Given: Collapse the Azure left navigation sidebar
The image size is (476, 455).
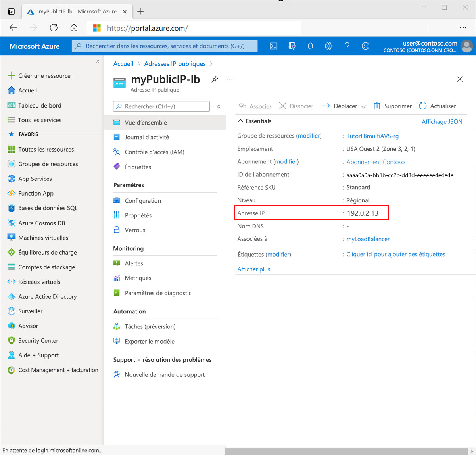Looking at the screenshot, I should (x=98, y=61).
